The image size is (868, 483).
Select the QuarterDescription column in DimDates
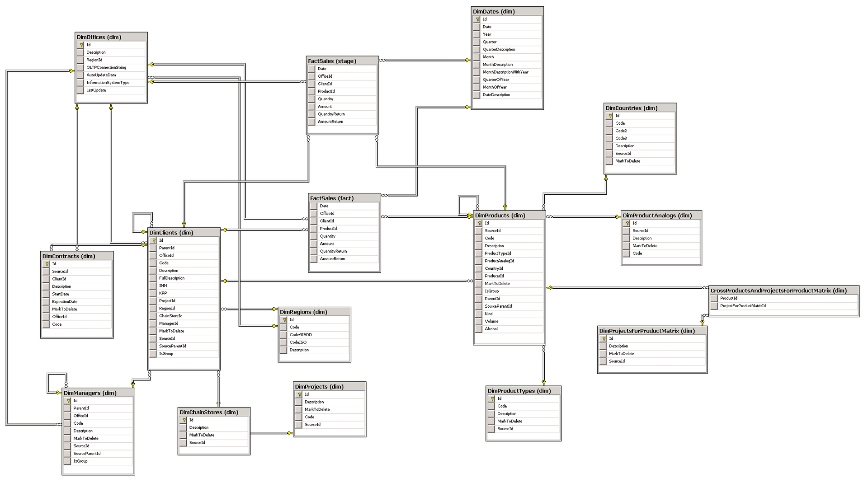pyautogui.click(x=507, y=50)
